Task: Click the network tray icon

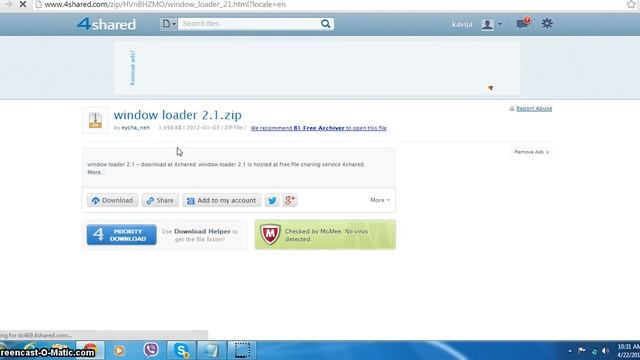Action: [x=594, y=351]
